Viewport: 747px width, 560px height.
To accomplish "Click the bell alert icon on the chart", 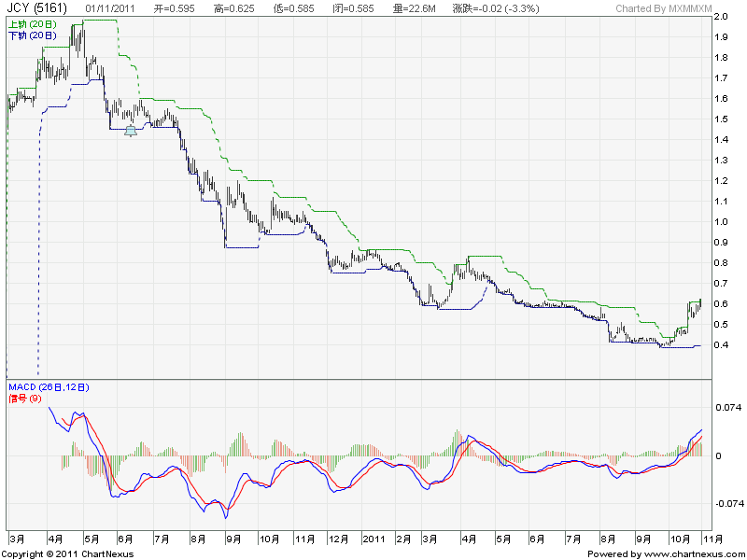I will click(x=131, y=132).
